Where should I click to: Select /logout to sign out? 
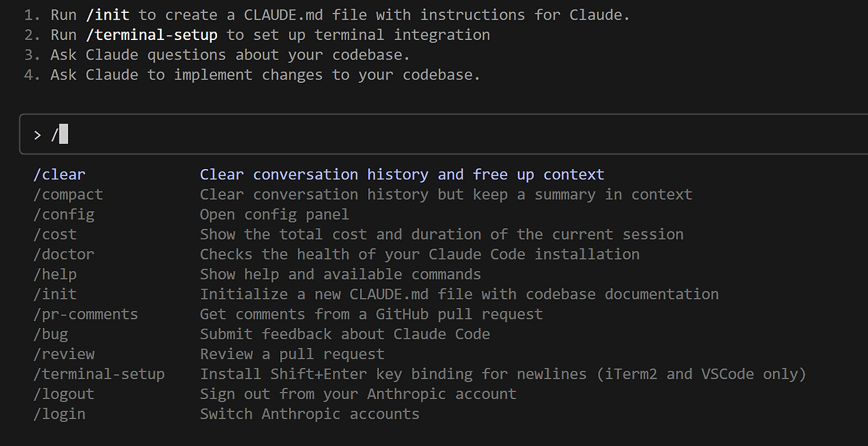coord(64,394)
